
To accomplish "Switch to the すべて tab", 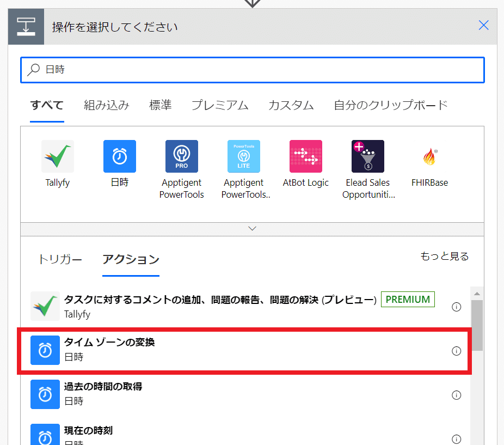I will point(47,105).
